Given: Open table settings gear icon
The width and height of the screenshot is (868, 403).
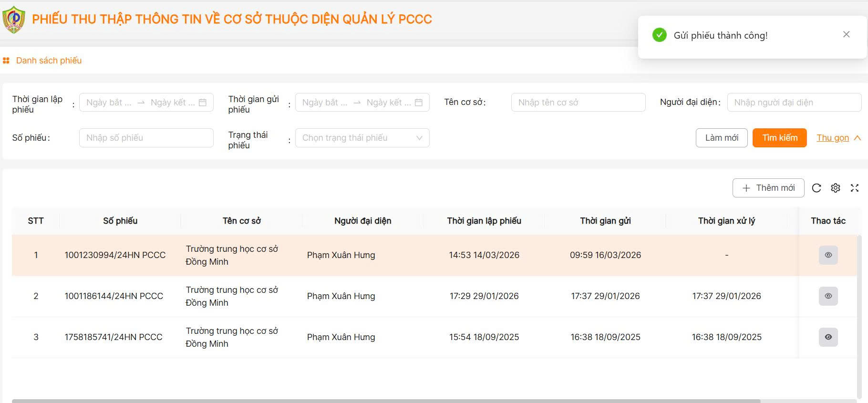Looking at the screenshot, I should (836, 188).
